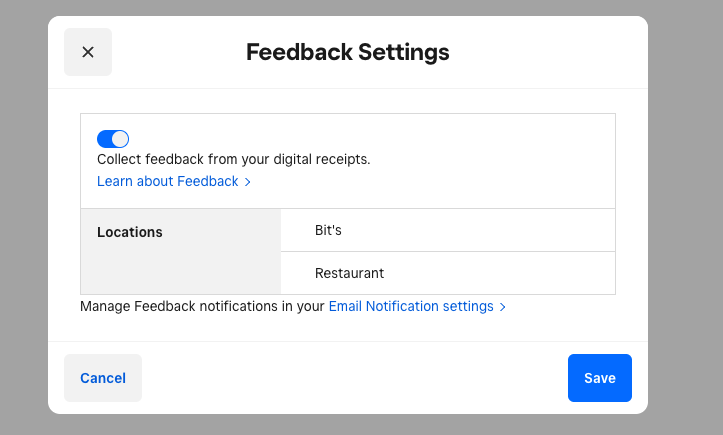Image resolution: width=723 pixels, height=435 pixels.
Task: Open the Learn about Feedback link
Action: pyautogui.click(x=167, y=181)
